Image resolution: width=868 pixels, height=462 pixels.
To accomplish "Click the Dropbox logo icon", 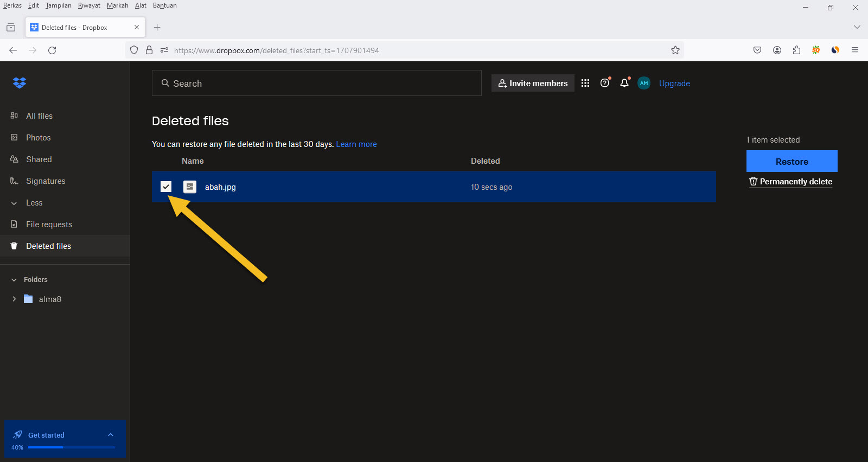I will coord(20,83).
